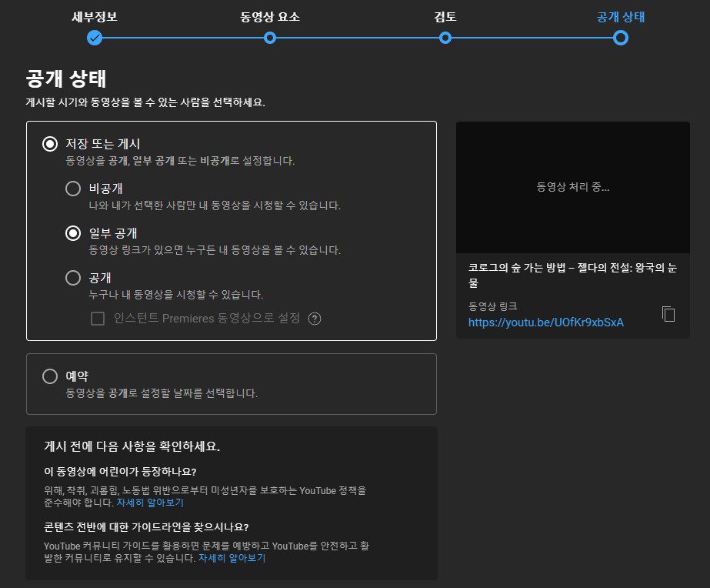Click the 비공개 option description text
710x588 pixels.
tap(215, 205)
